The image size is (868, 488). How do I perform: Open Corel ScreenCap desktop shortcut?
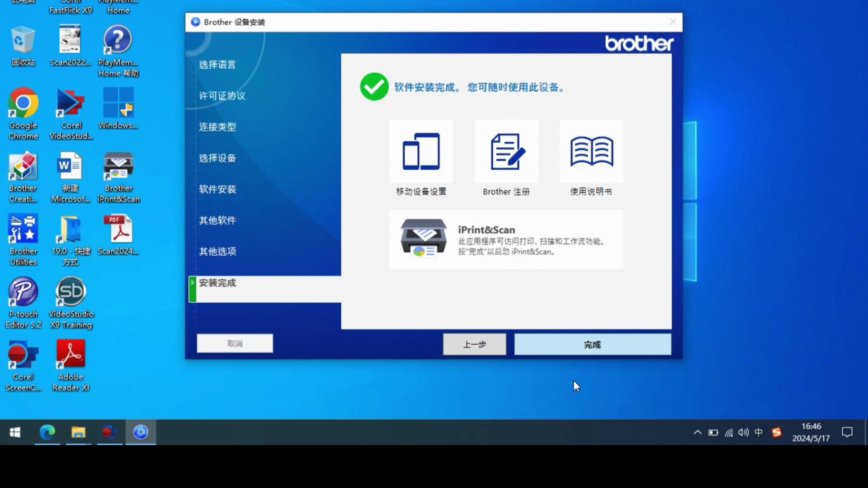tap(23, 366)
